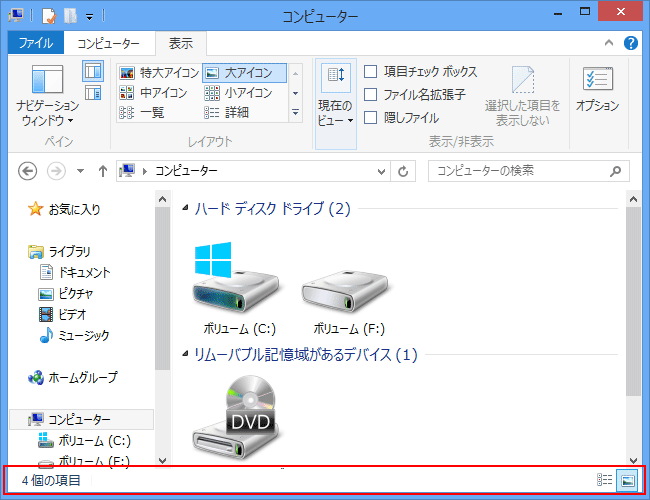The width and height of the screenshot is (650, 500).
Task: Select 一覧 list layout
Action: (142, 112)
